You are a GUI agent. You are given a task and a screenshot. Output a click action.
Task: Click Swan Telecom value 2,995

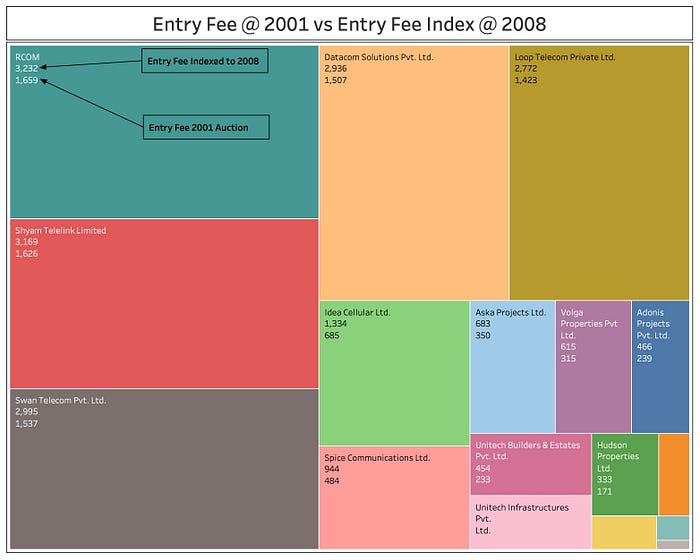pos(27,412)
